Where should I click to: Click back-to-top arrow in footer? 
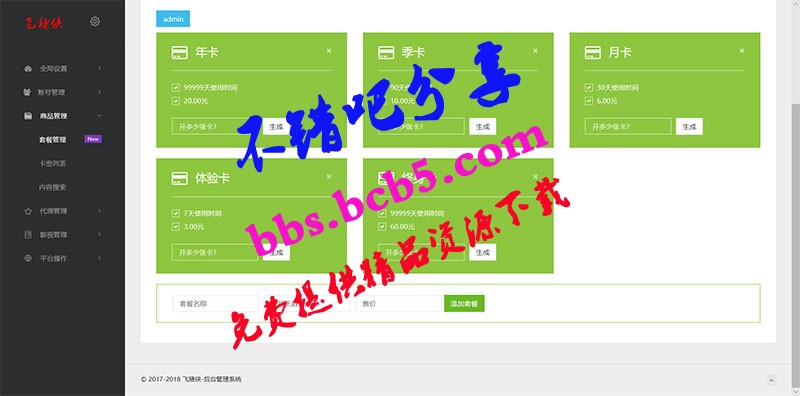[x=771, y=380]
